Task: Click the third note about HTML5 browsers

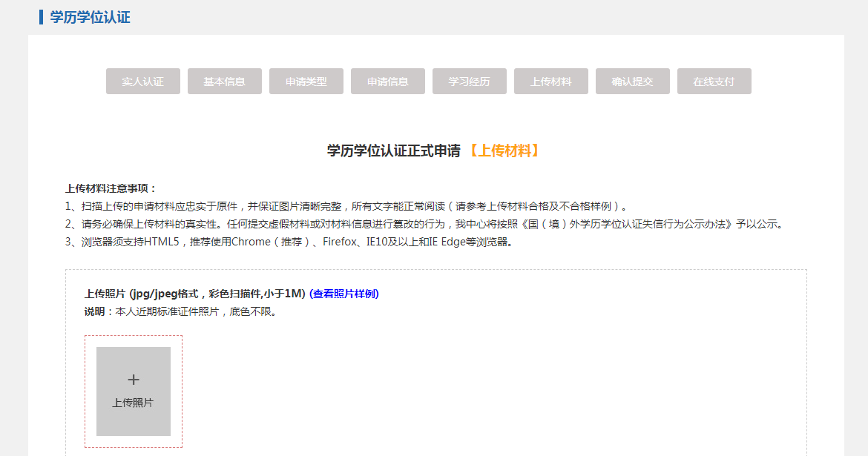Action: click(x=289, y=242)
